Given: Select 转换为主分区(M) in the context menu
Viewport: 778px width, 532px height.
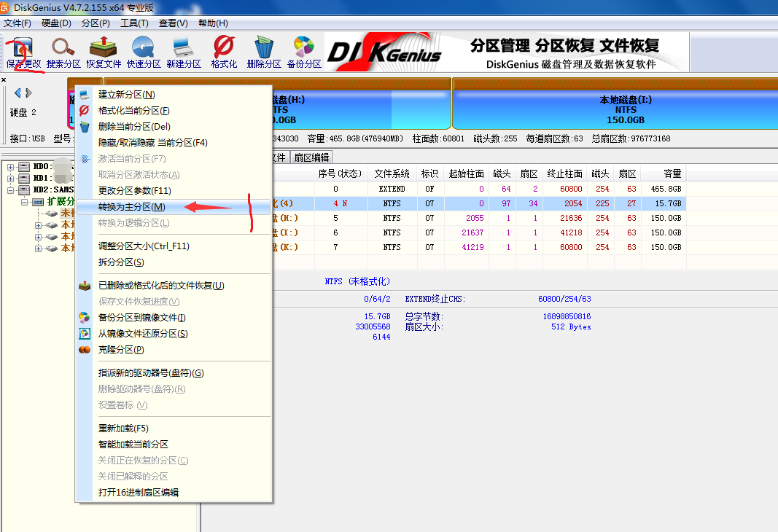Looking at the screenshot, I should pyautogui.click(x=132, y=207).
